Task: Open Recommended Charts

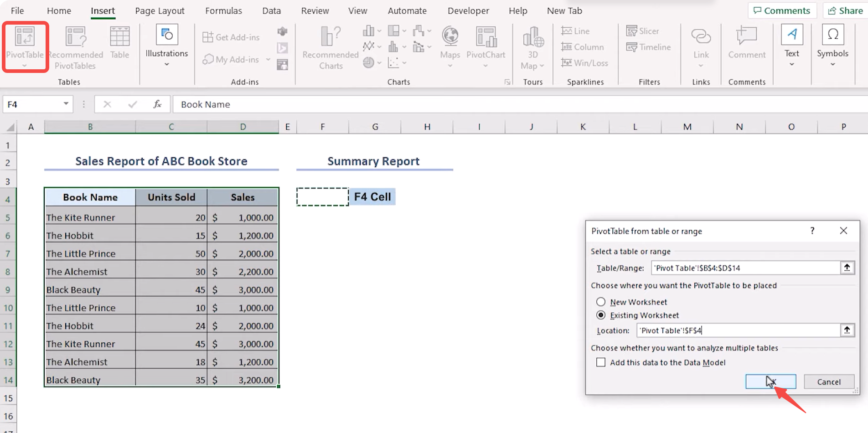Action: coord(331,47)
